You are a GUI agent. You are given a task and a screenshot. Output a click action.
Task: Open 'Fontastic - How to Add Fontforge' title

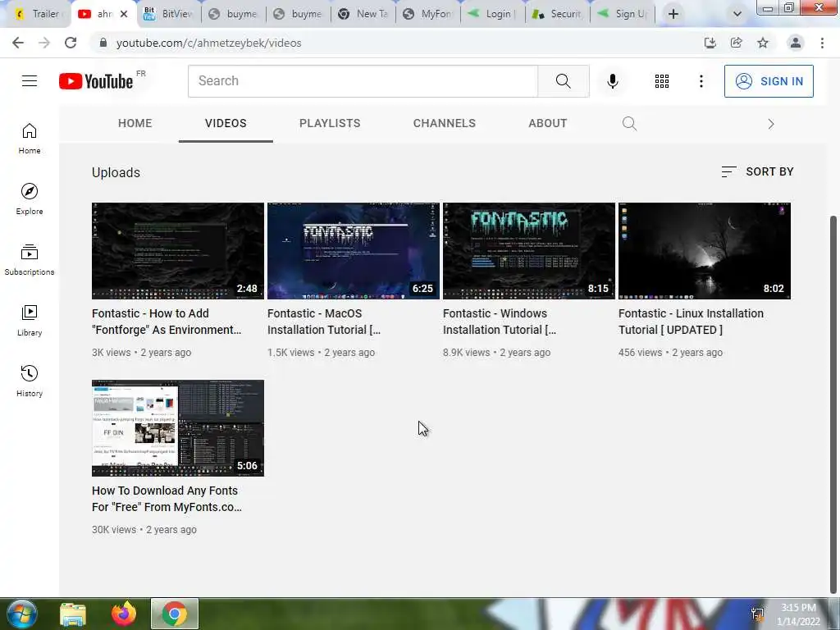click(167, 322)
